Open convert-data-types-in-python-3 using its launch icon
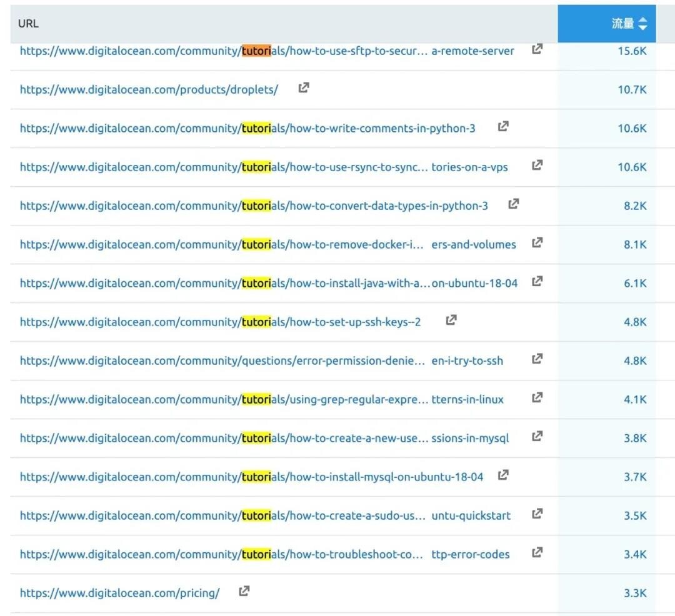Image resolution: width=675 pixels, height=616 pixels. pyautogui.click(x=512, y=204)
